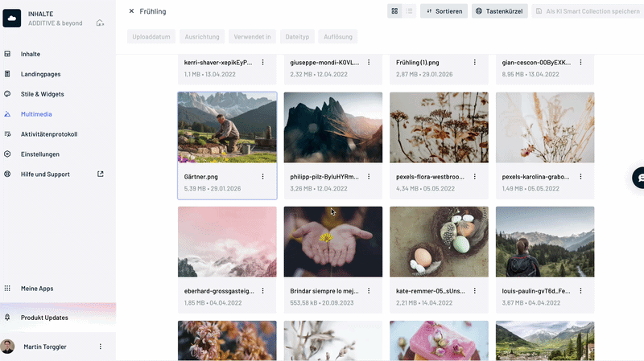Click the Einstellungen gear icon
Viewport: 644px width, 361px height.
tap(7, 154)
